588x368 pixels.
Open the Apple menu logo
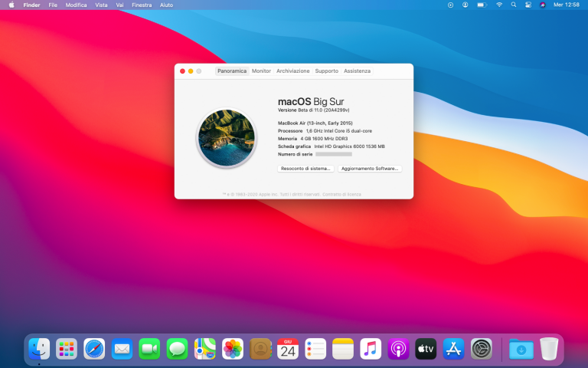(x=11, y=5)
